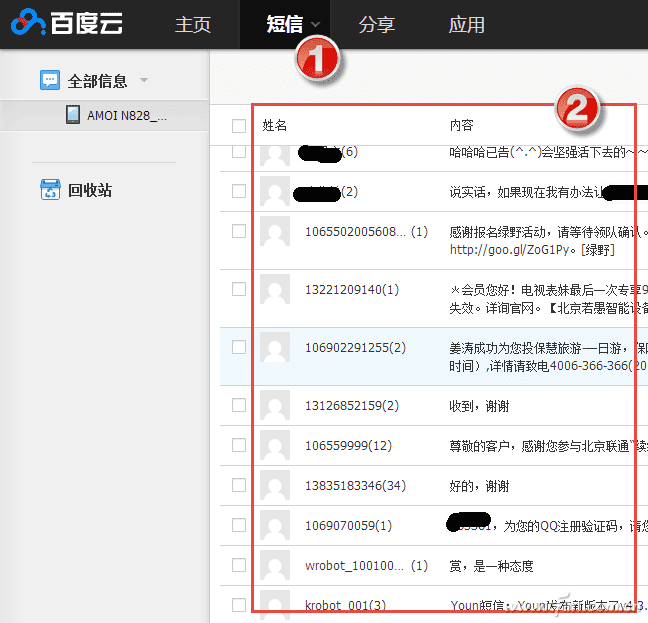This screenshot has height=623, width=648.
Task: Open 回收站 in the sidebar
Action: coord(90,190)
